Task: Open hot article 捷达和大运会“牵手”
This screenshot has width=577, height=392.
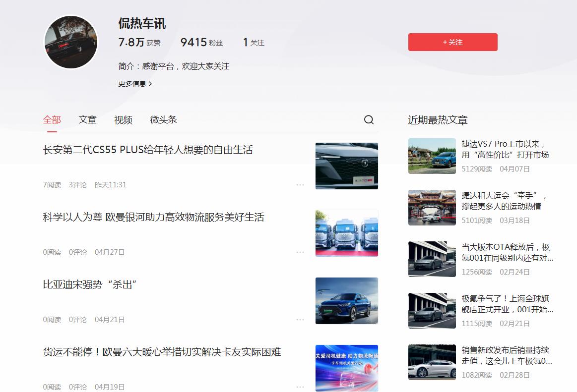Action: click(x=504, y=201)
